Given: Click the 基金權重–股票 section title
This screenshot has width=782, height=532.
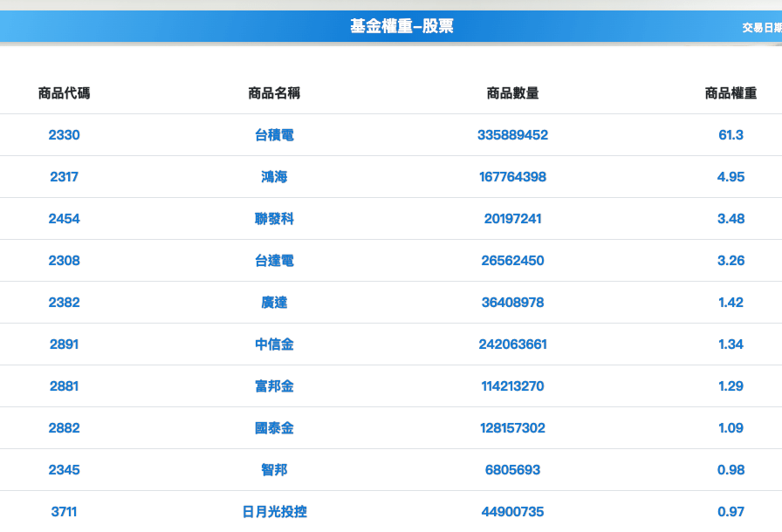Looking at the screenshot, I should [401, 27].
